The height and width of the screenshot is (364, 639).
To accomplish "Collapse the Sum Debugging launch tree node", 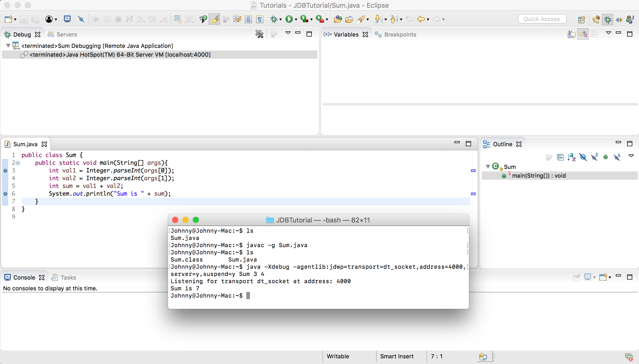I will (x=8, y=46).
